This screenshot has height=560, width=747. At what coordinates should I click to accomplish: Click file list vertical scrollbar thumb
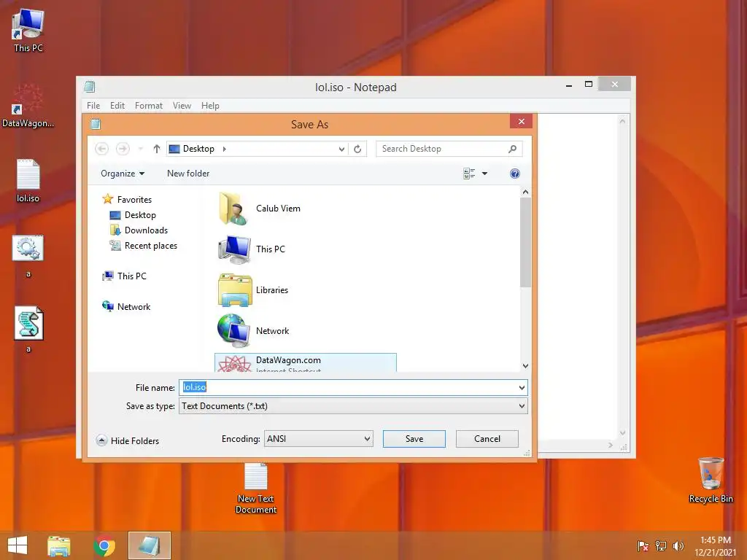click(x=525, y=243)
